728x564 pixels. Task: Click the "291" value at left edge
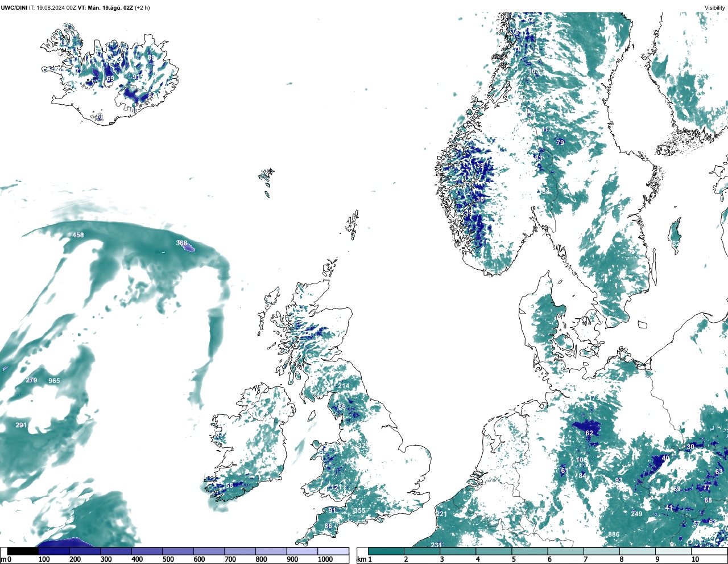click(21, 425)
